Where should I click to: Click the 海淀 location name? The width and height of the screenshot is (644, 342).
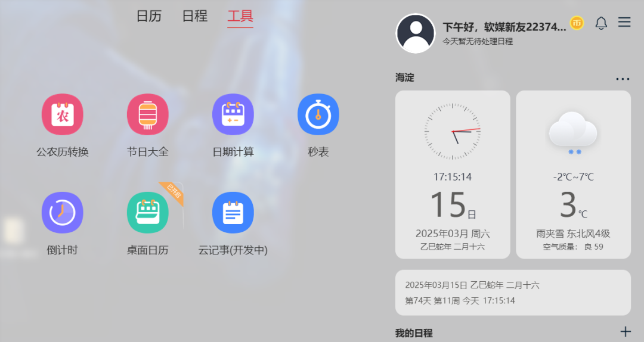click(x=404, y=77)
